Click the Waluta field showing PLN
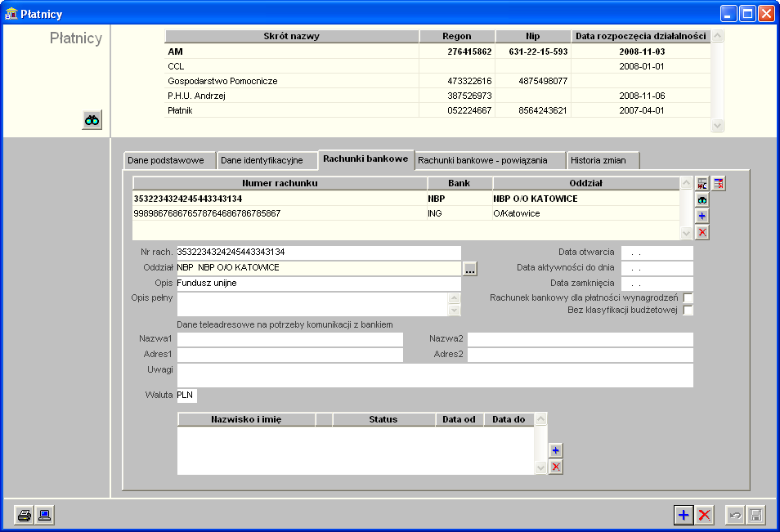The height and width of the screenshot is (532, 780). 187,396
